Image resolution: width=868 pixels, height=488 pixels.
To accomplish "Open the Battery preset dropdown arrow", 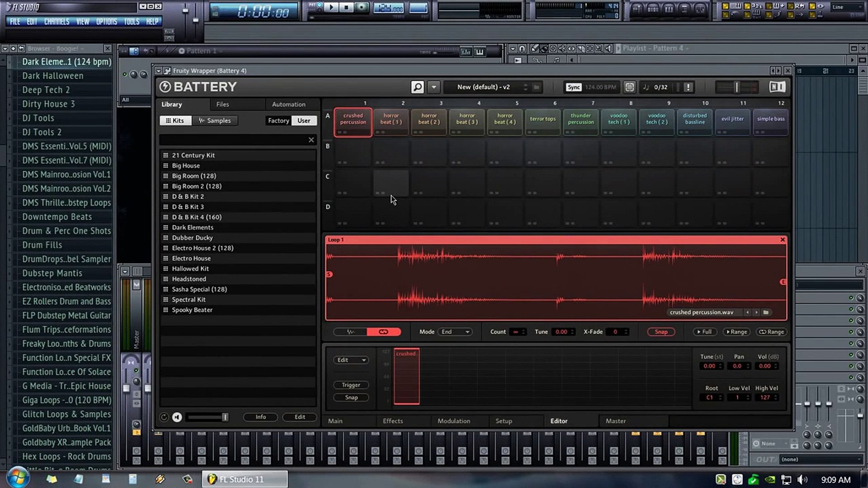I will [x=434, y=87].
